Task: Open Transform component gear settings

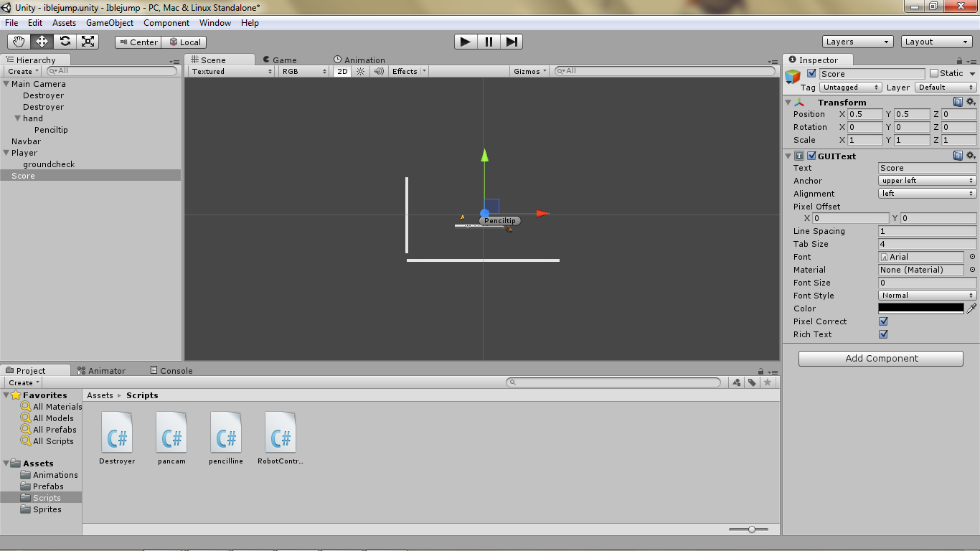Action: (971, 102)
